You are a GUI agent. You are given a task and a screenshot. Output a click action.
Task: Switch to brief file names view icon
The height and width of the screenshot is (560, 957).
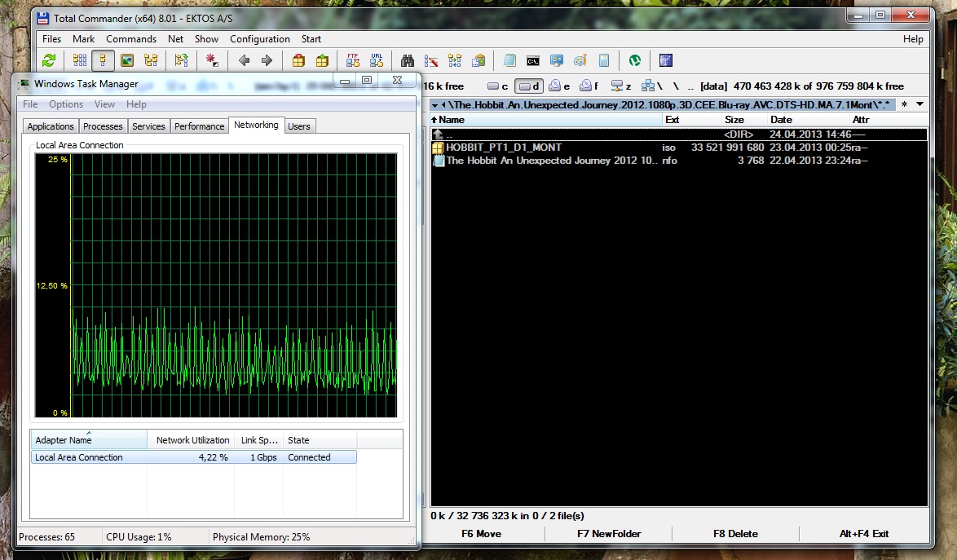point(80,60)
